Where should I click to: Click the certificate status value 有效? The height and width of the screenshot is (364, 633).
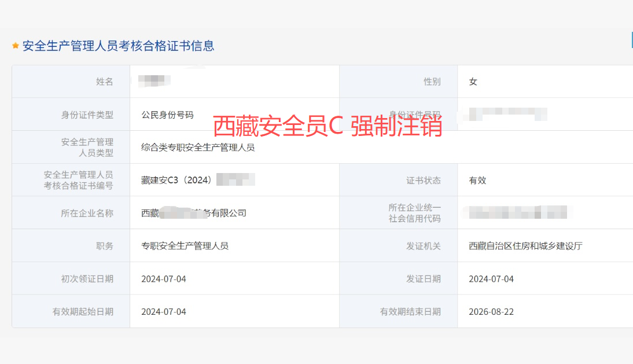coord(477,180)
